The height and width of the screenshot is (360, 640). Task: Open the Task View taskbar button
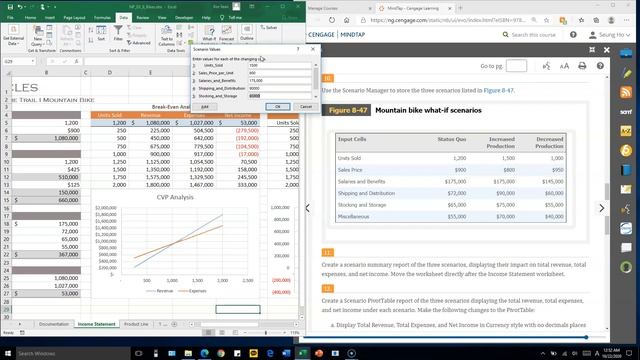coord(139,353)
